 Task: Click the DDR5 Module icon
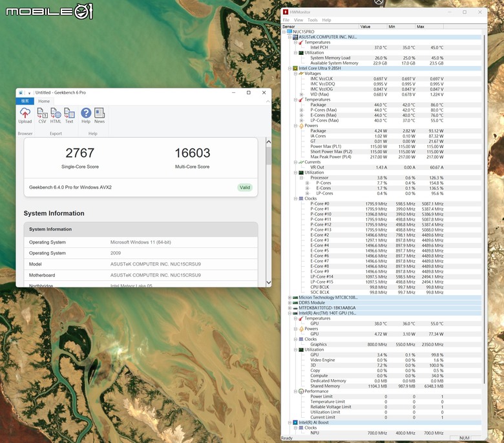295,303
